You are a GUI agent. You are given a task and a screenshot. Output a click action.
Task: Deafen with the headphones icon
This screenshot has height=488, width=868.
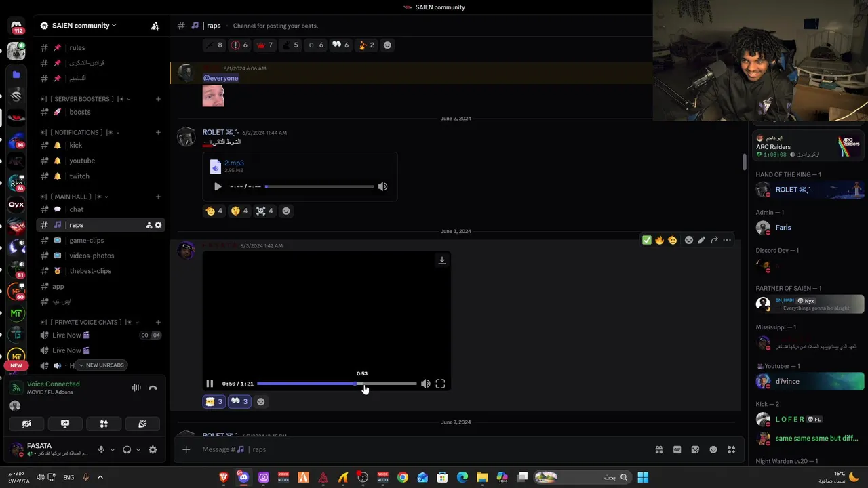[x=127, y=449]
